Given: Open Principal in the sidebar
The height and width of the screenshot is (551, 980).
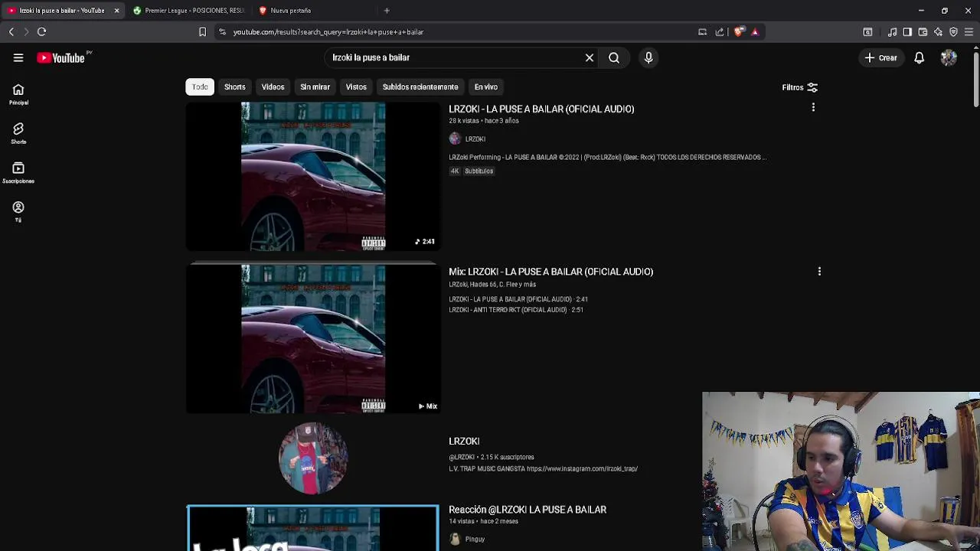Looking at the screenshot, I should coord(18,95).
